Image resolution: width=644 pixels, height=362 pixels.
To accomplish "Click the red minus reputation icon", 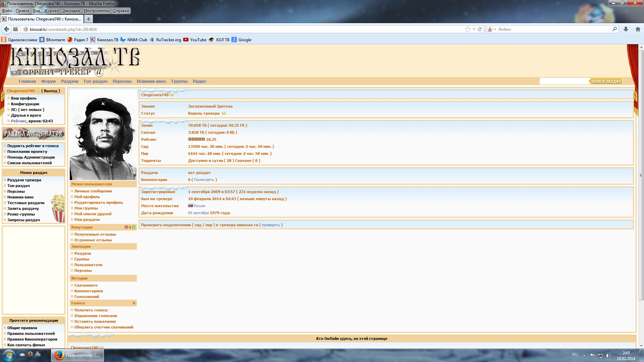I will click(126, 227).
